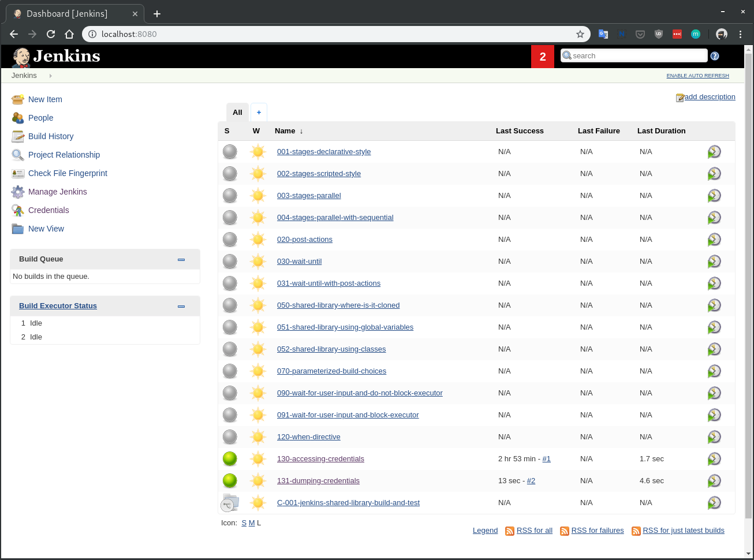Viewport: 754px width, 560px height.
Task: Open Manage Jenkins settings
Action: pyautogui.click(x=58, y=192)
